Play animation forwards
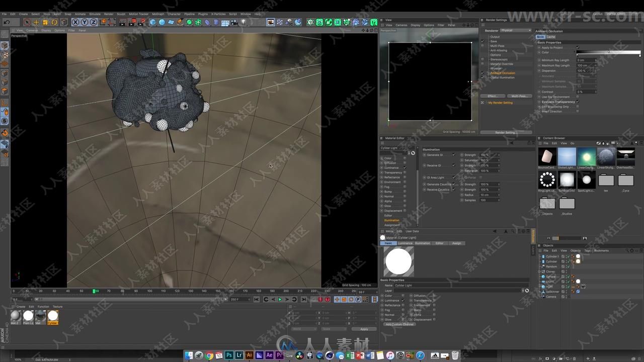 [280, 300]
